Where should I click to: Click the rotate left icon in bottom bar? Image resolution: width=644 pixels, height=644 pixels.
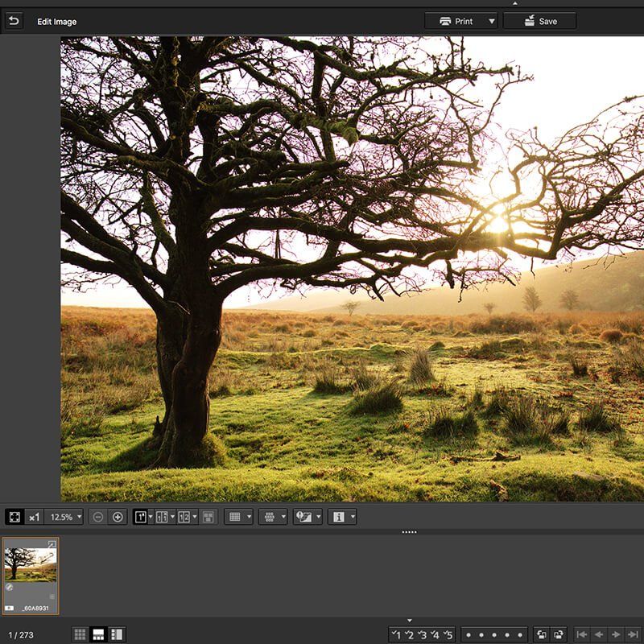[x=543, y=634]
